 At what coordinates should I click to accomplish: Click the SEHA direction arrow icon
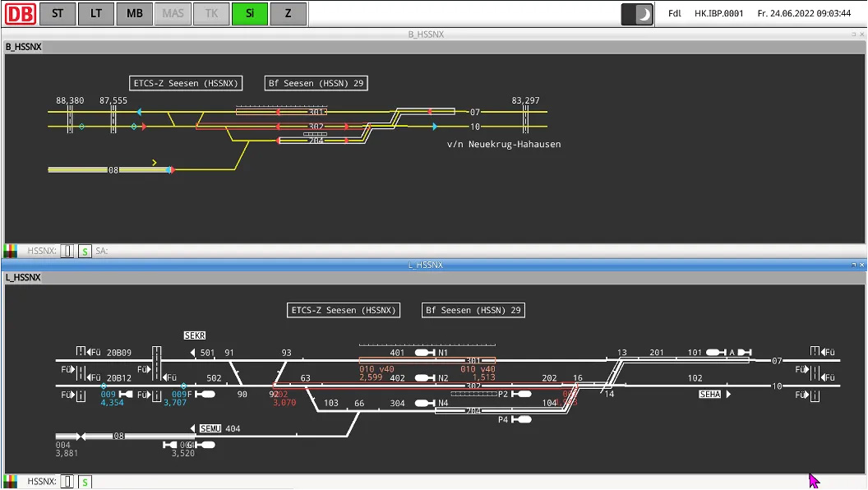[x=728, y=395]
